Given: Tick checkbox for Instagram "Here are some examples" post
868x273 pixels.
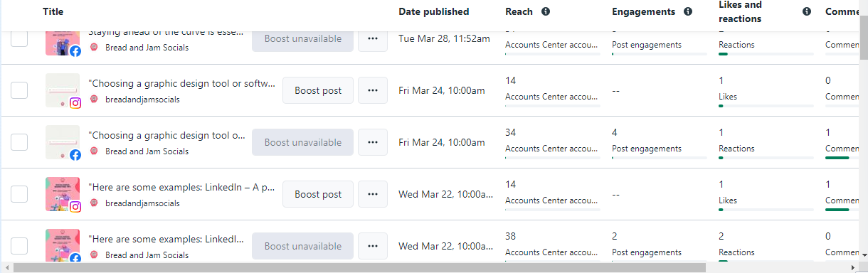Looking at the screenshot, I should pos(19,194).
